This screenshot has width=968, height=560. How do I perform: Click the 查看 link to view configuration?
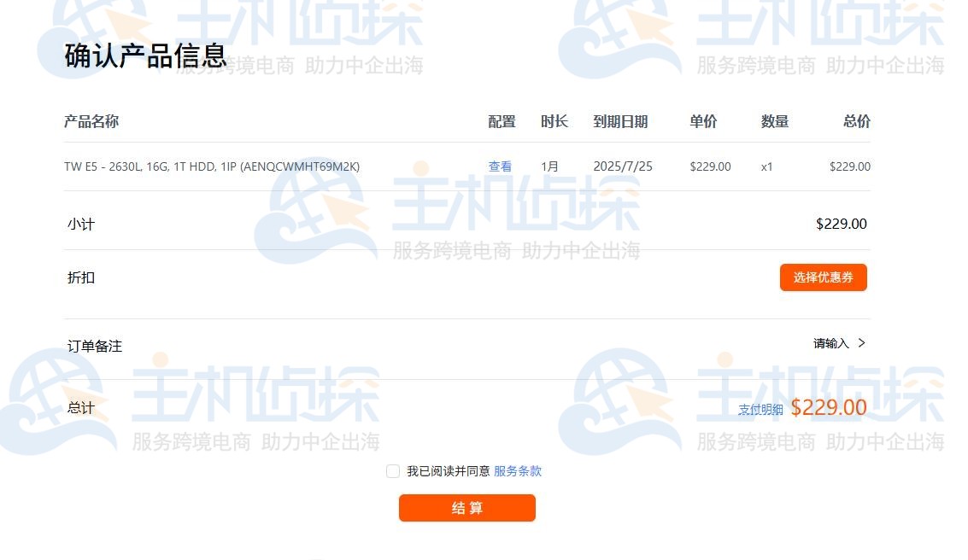click(500, 166)
